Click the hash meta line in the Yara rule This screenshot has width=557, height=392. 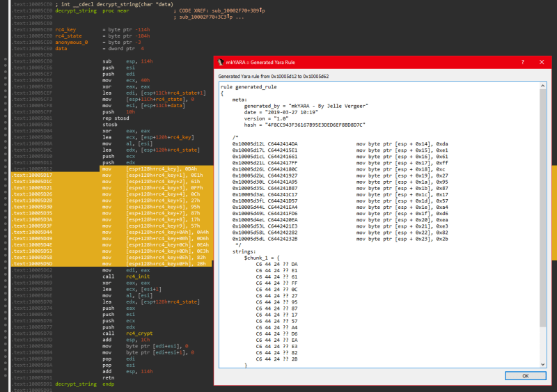tap(304, 125)
